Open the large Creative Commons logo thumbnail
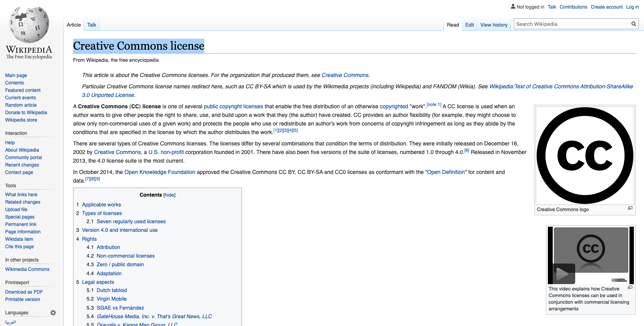 [585, 156]
